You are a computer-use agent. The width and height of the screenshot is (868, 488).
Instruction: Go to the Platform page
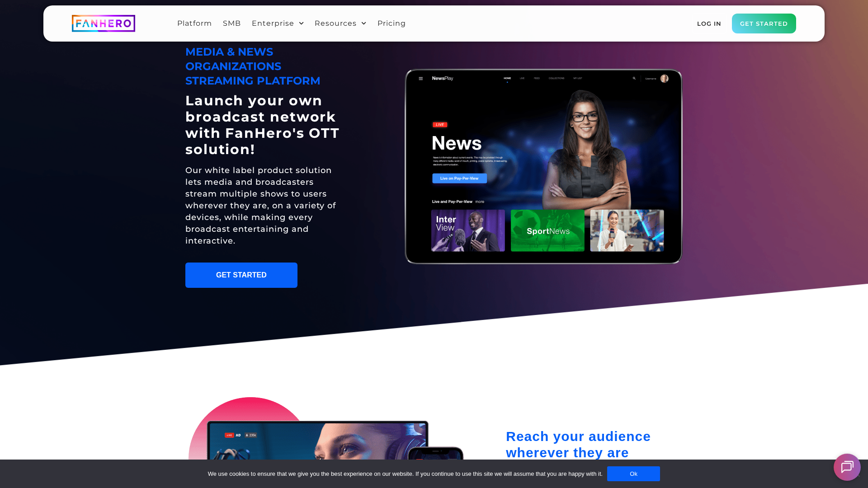point(194,23)
